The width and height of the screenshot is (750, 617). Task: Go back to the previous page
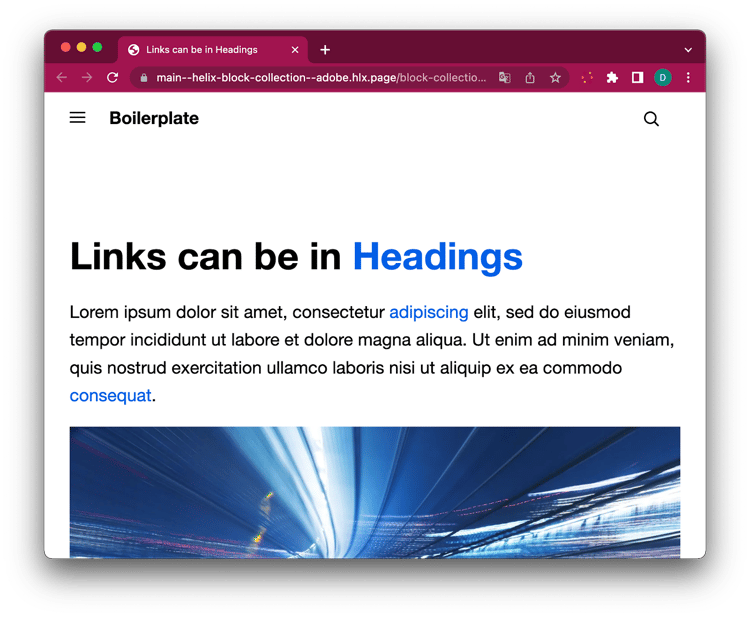click(62, 77)
